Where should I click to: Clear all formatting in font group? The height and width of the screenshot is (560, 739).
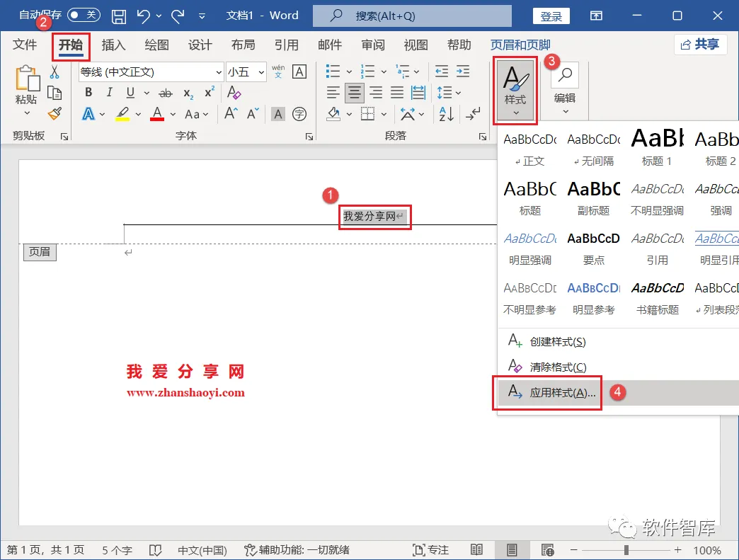[234, 93]
